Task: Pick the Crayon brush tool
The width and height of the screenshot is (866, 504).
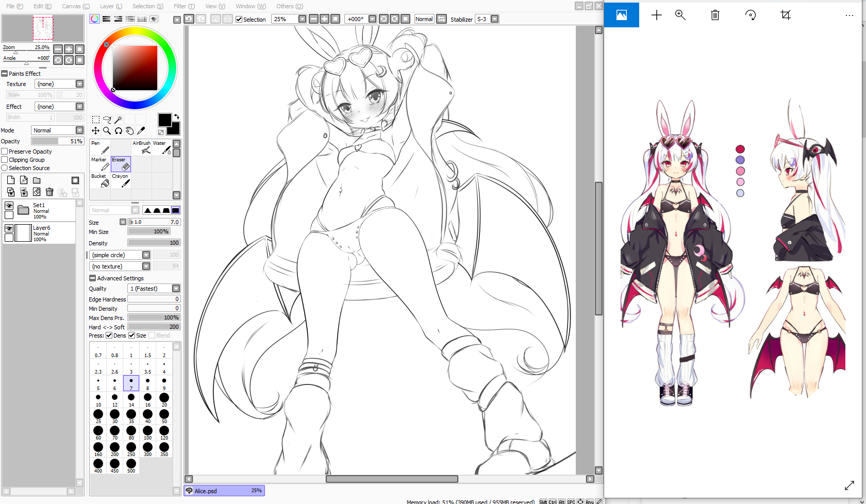Action: pyautogui.click(x=121, y=181)
